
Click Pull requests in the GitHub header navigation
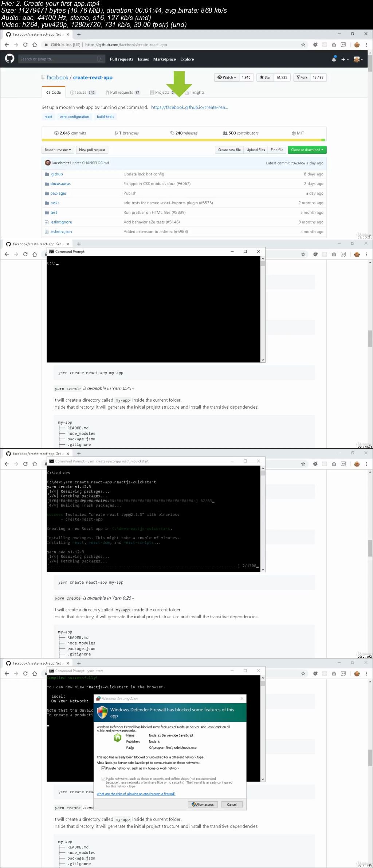[122, 59]
